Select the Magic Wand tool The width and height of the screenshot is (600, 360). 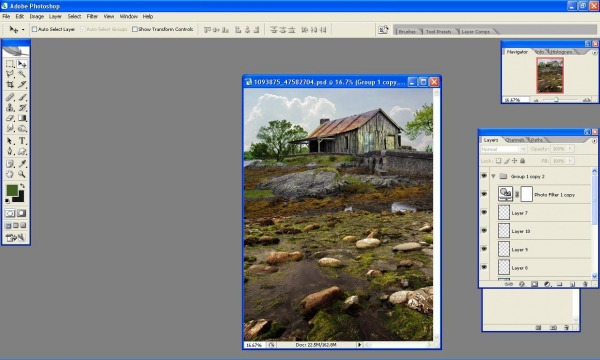point(22,74)
